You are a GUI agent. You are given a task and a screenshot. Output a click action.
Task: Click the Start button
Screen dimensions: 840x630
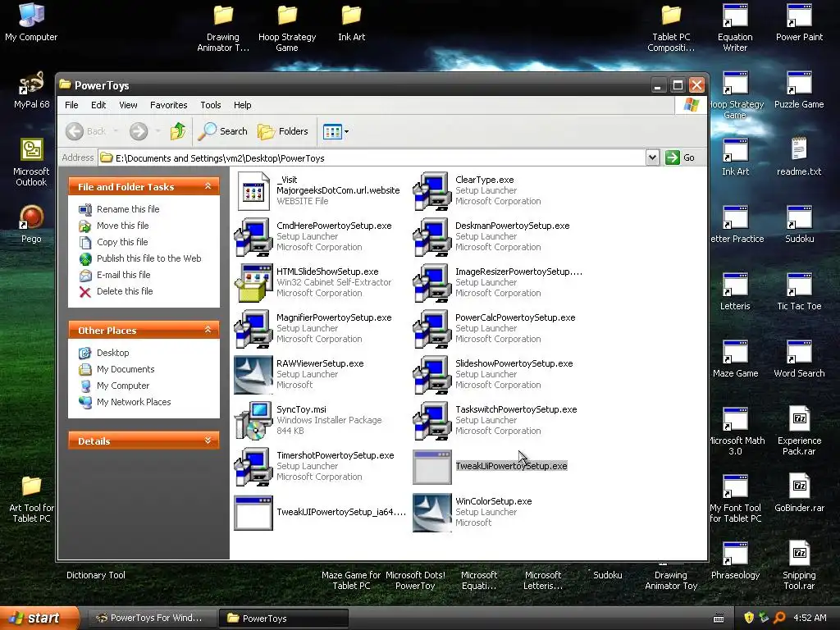pos(39,619)
